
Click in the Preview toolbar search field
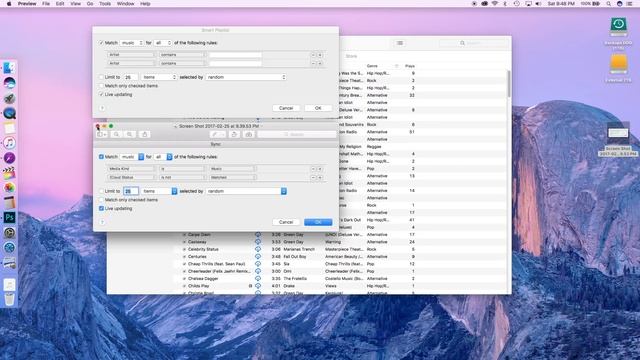(x=297, y=134)
